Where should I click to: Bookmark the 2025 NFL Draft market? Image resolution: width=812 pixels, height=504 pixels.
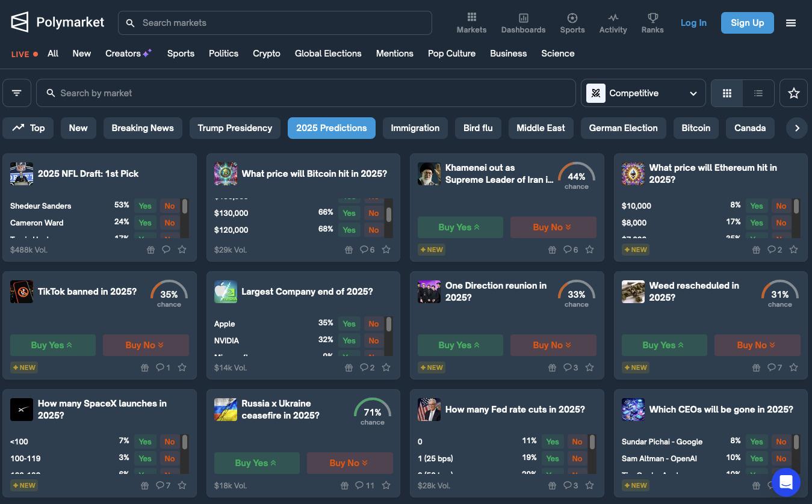point(182,250)
